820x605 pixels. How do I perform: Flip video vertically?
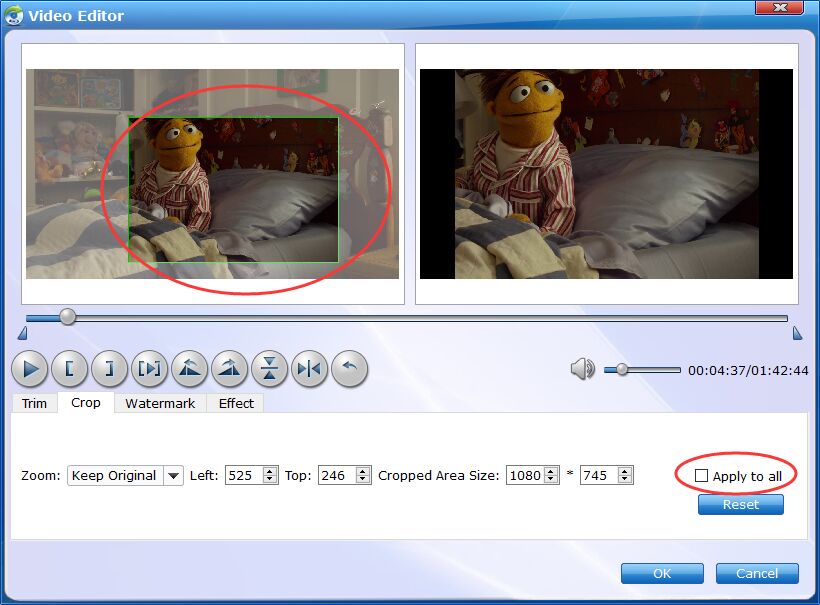(269, 369)
